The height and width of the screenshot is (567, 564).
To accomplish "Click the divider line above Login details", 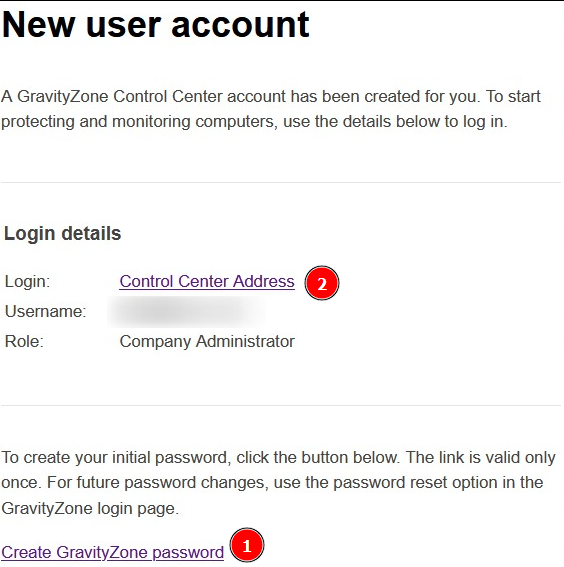I will [281, 183].
